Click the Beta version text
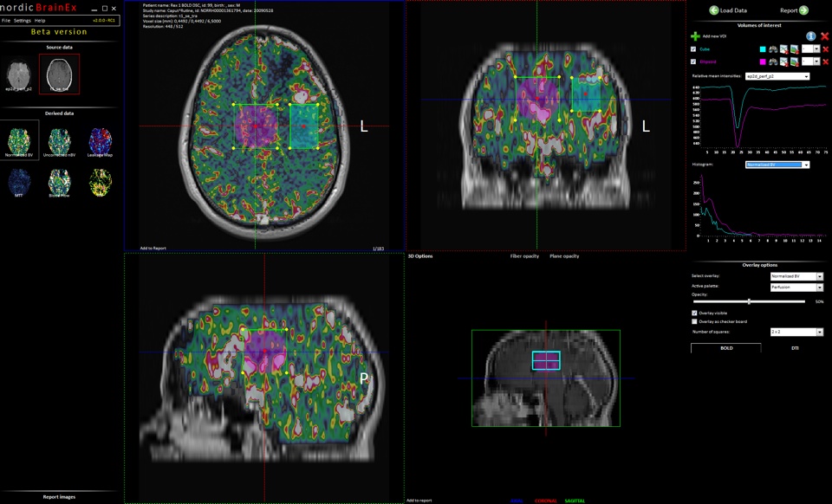 (x=59, y=32)
